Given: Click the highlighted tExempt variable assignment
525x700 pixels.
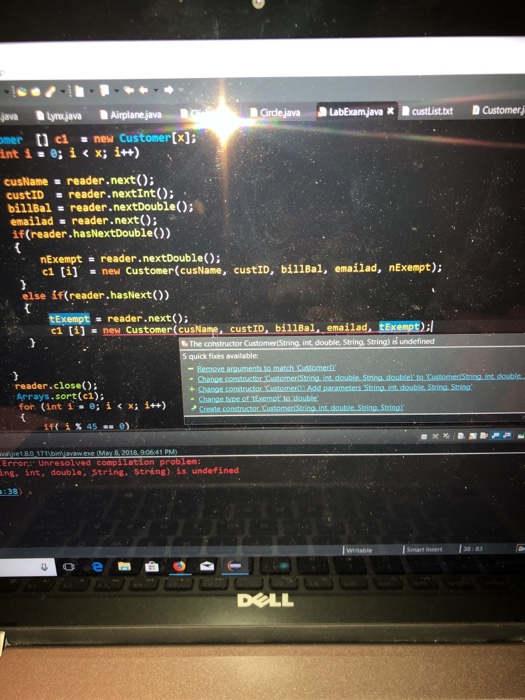Looking at the screenshot, I should point(69,319).
